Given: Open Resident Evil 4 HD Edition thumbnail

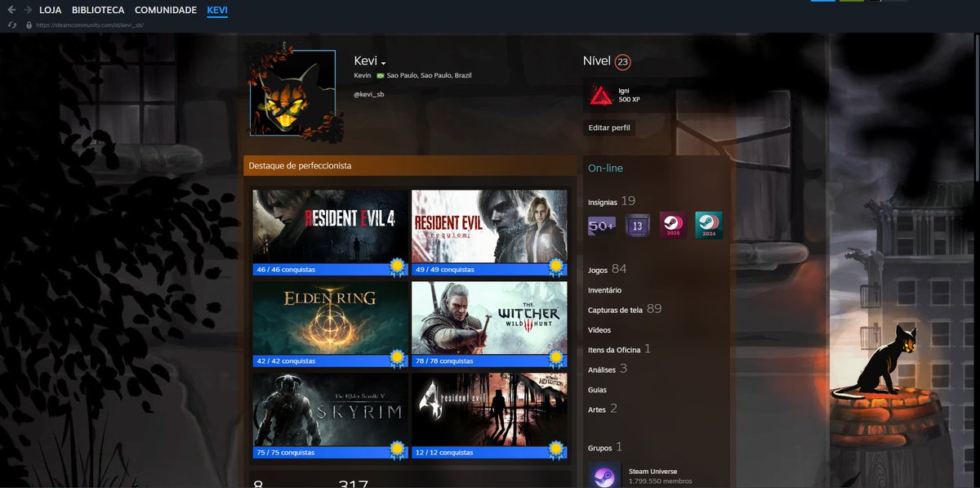Looking at the screenshot, I should [x=489, y=410].
